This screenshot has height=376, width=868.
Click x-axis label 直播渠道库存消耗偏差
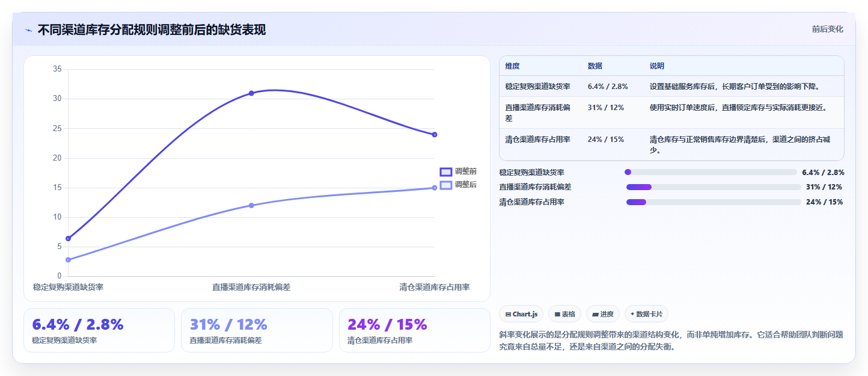coord(251,287)
